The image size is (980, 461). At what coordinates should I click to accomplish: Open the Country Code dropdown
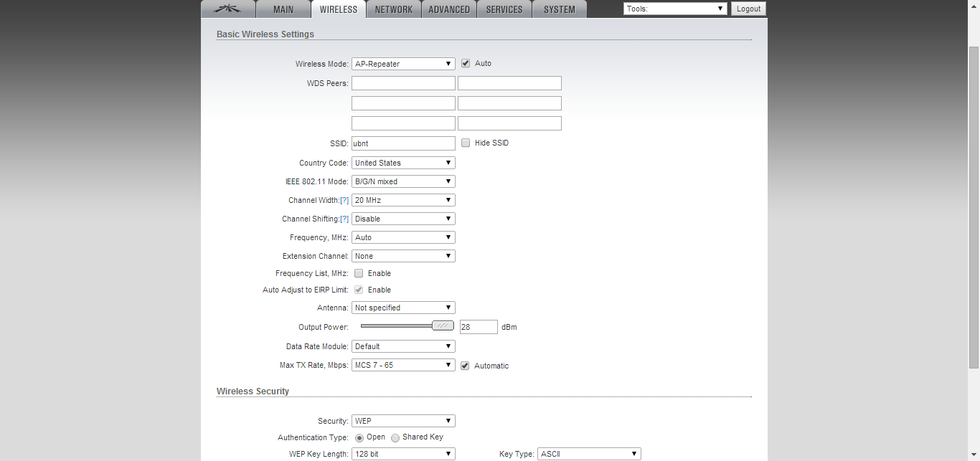pos(403,163)
